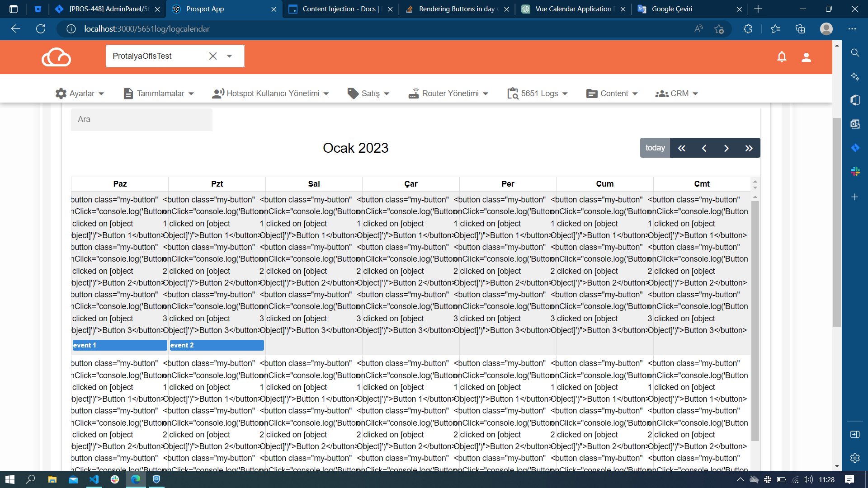Click the user profile icon
The image size is (868, 488).
[x=807, y=56]
